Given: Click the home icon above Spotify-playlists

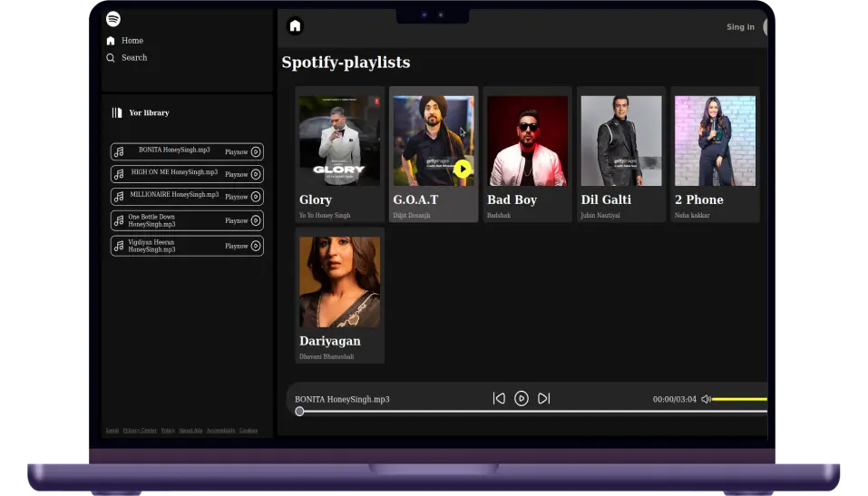Looking at the screenshot, I should pyautogui.click(x=295, y=26).
